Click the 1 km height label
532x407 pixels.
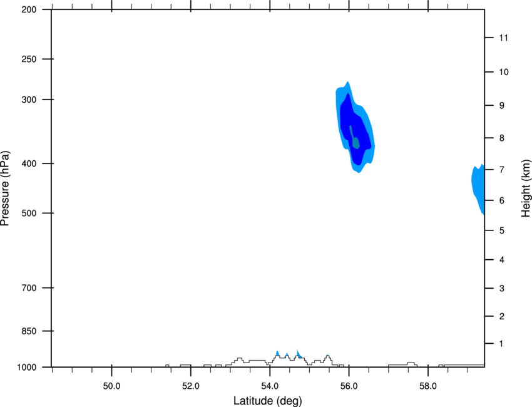coord(502,344)
